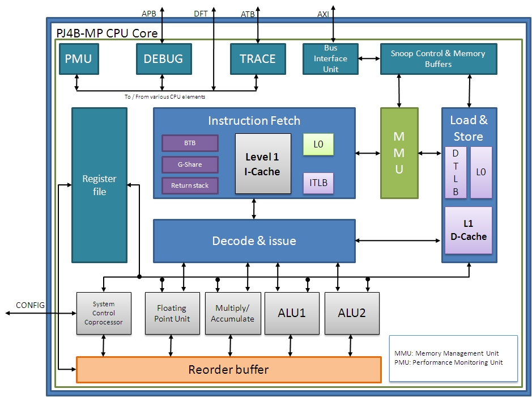Screen dimensions: 532x397
Task: Select the orange Reorder buffer block
Action: pos(228,370)
